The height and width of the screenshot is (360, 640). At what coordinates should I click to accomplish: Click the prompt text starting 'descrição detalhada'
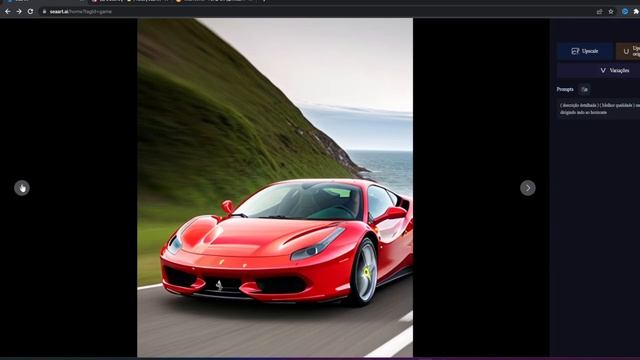point(599,109)
